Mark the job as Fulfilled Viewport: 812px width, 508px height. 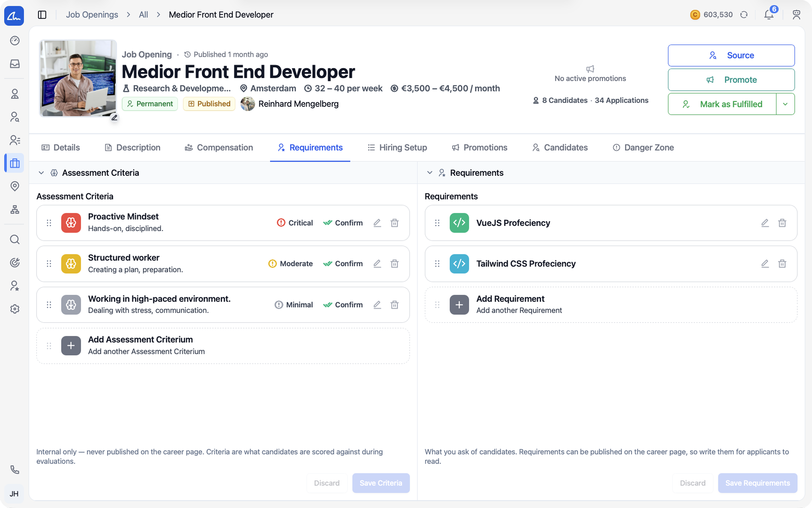(722, 104)
